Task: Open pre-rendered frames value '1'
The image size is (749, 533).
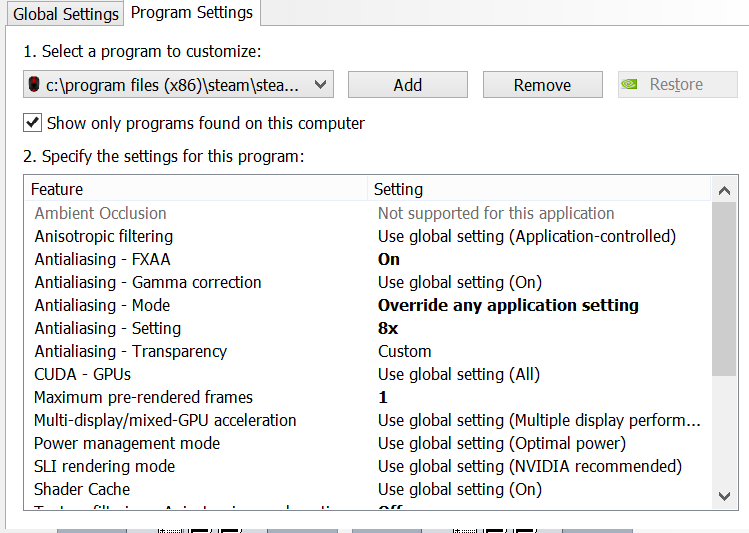Action: [x=383, y=397]
